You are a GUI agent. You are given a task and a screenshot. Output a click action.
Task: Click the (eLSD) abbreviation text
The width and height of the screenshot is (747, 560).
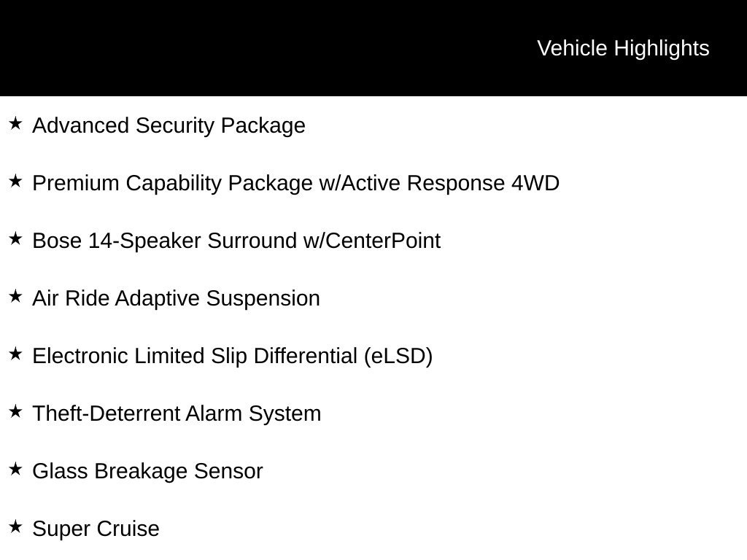tap(398, 357)
